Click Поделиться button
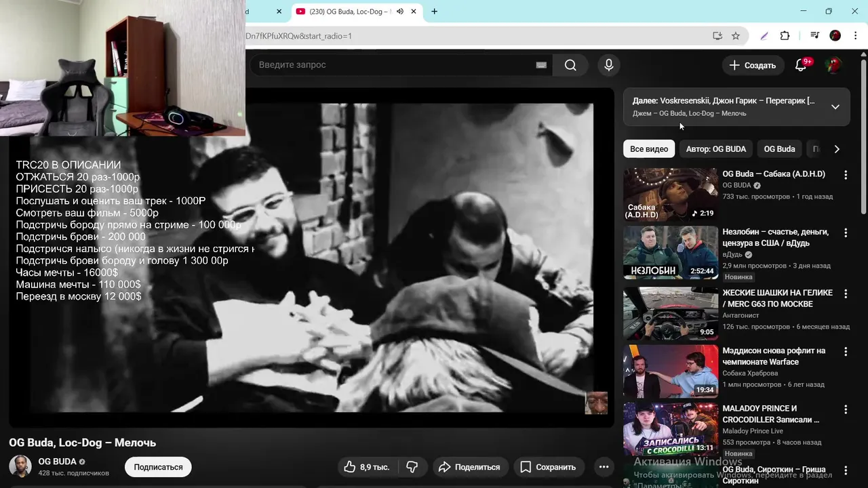 pyautogui.click(x=469, y=467)
